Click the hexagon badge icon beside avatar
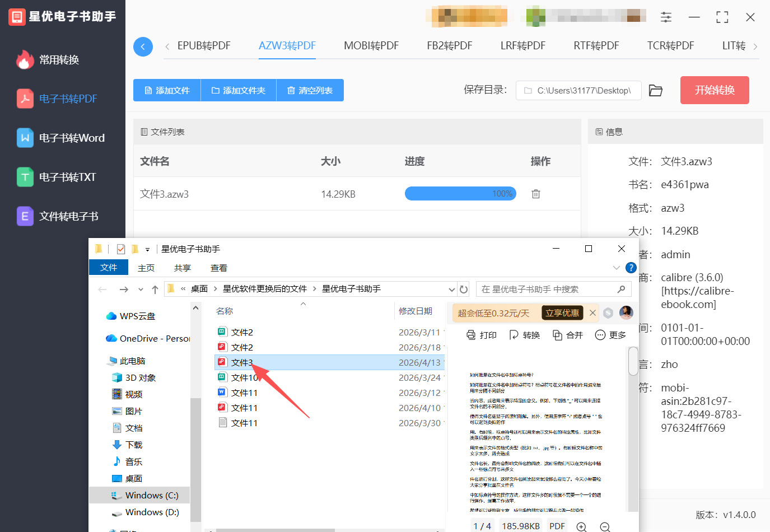 click(x=608, y=313)
